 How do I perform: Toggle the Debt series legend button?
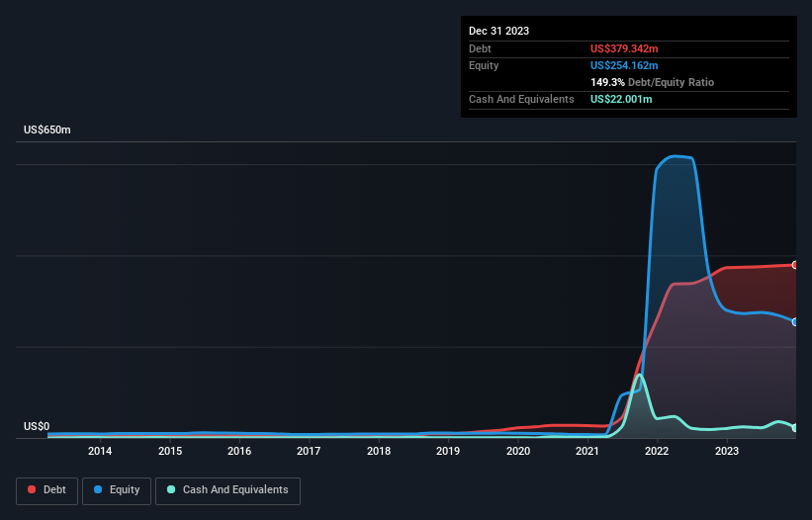46,490
